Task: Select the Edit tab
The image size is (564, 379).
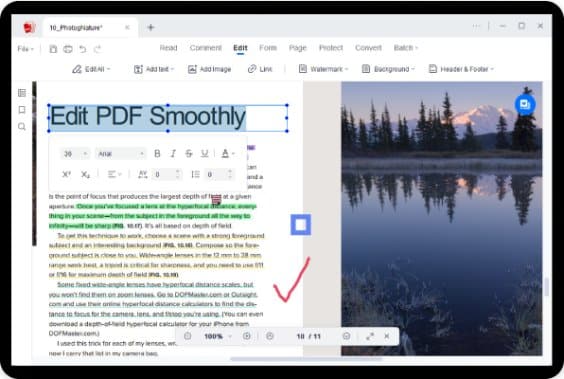Action: point(240,48)
